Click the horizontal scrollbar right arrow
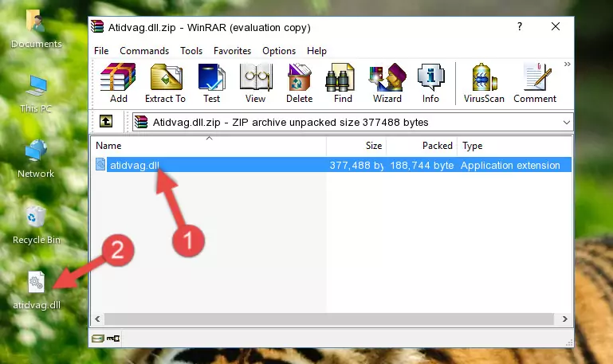 pyautogui.click(x=565, y=319)
